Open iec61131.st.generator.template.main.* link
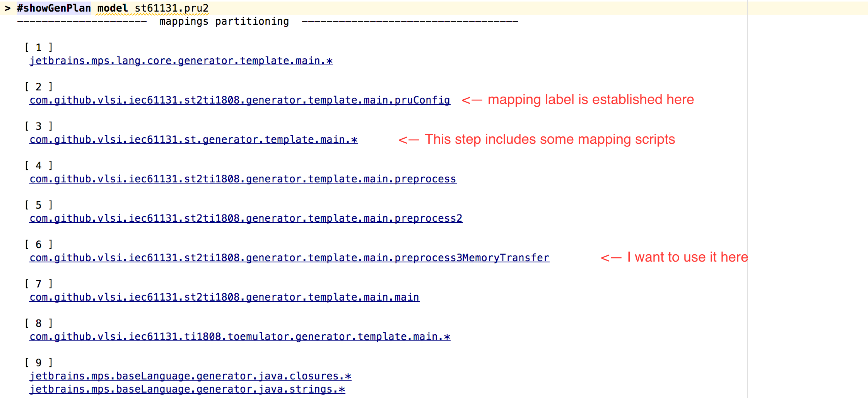 click(193, 140)
